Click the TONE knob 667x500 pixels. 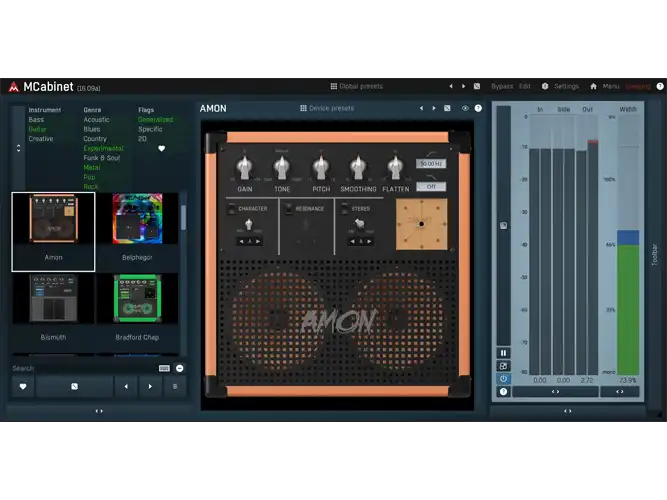[282, 168]
